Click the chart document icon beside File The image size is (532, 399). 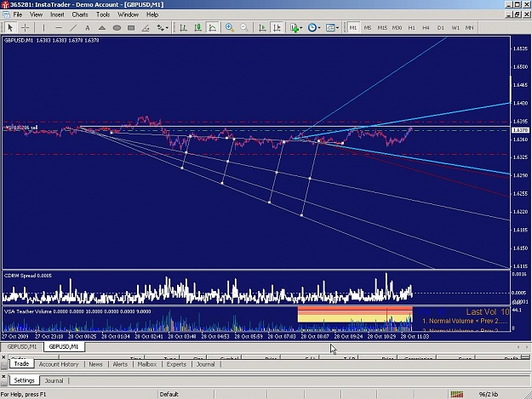pyautogui.click(x=6, y=14)
